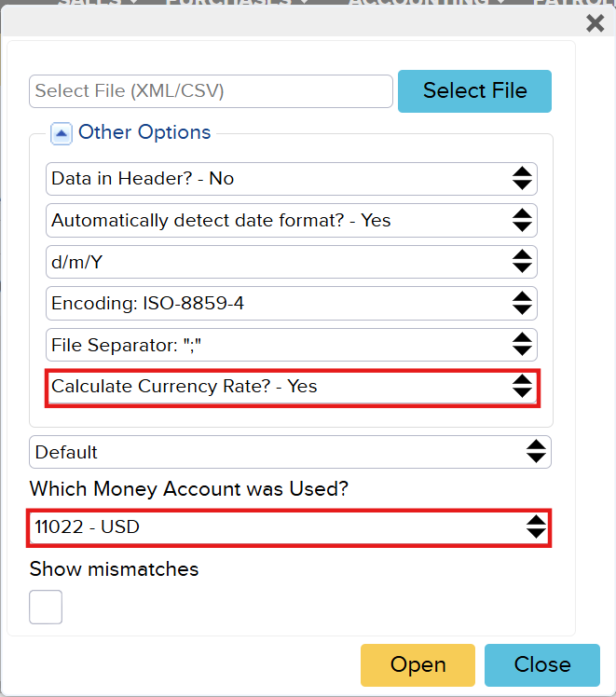Click the Select File (XML/CSV) input field
This screenshot has height=697, width=616.
click(211, 91)
